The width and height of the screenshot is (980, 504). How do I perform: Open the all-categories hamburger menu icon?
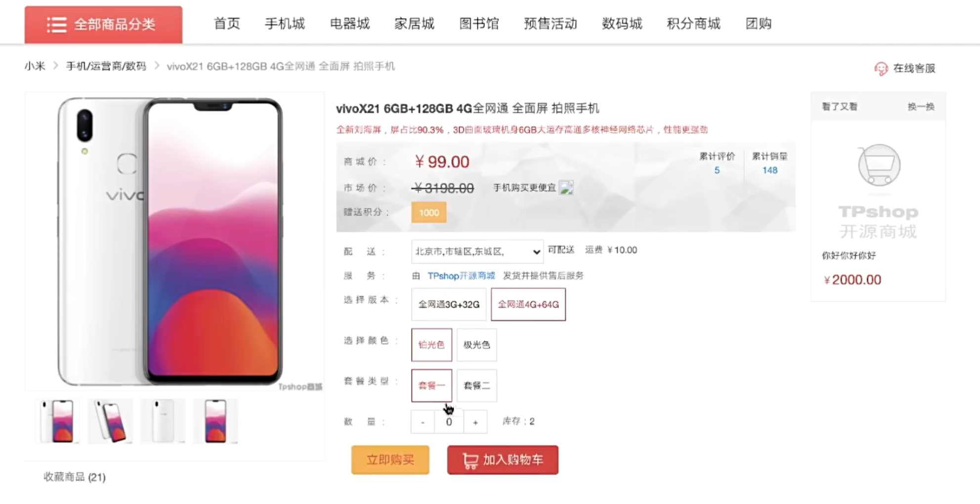coord(56,25)
